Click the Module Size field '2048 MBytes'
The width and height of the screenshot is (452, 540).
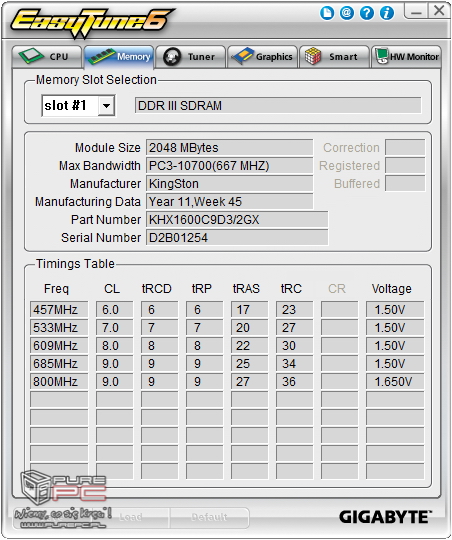[229, 148]
